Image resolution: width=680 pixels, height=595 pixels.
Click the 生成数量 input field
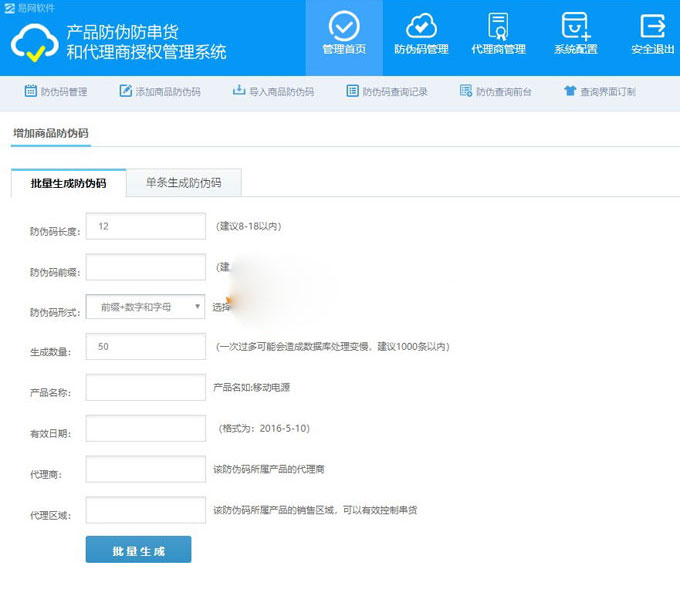(x=146, y=347)
